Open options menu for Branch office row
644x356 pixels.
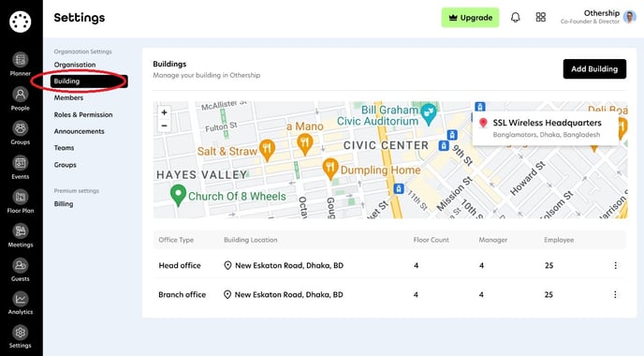tap(615, 294)
